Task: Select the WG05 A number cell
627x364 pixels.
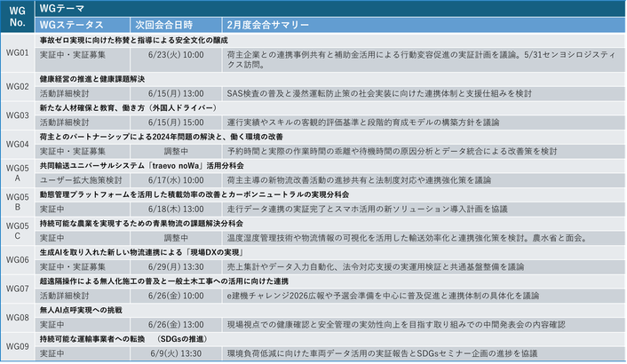Action: (17, 173)
